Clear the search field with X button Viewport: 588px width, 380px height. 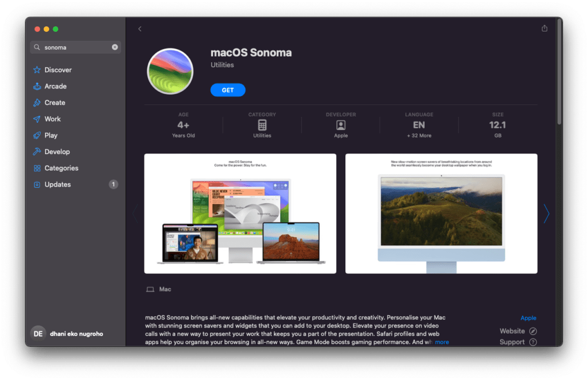pos(115,47)
